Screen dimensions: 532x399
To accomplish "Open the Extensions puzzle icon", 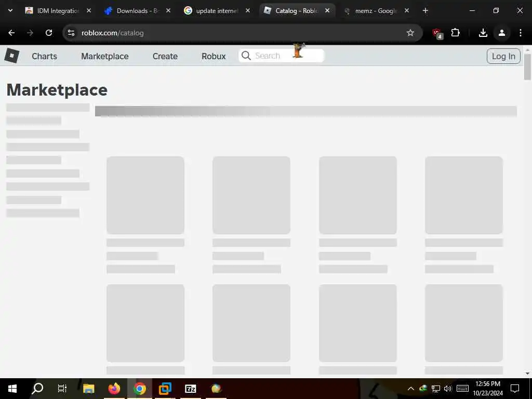I will [455, 33].
